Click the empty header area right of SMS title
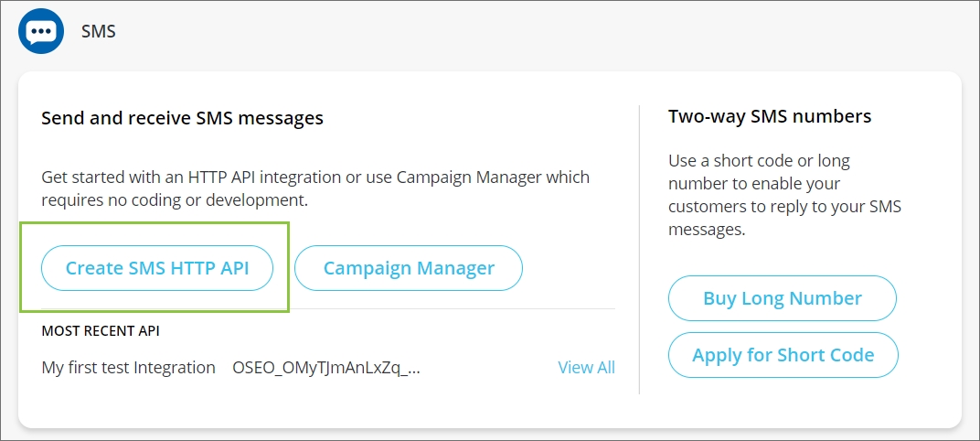The height and width of the screenshot is (441, 980). pos(549,32)
